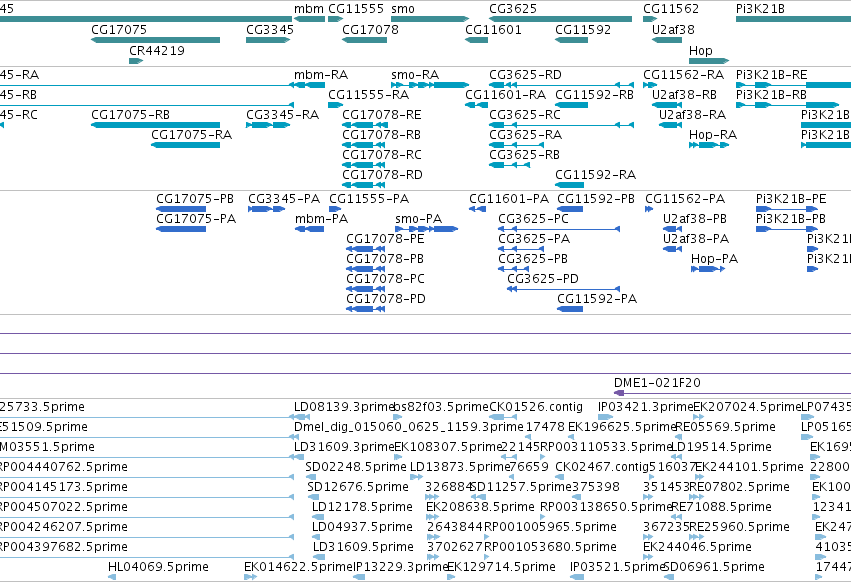Click the 'CG11562' gene label
The height and width of the screenshot is (582, 851).
tap(671, 9)
